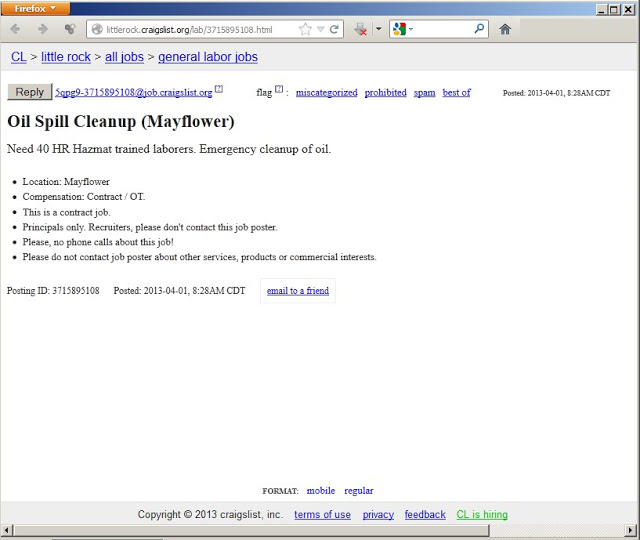Switch to the mobile format
This screenshot has width=640, height=540.
(x=321, y=491)
